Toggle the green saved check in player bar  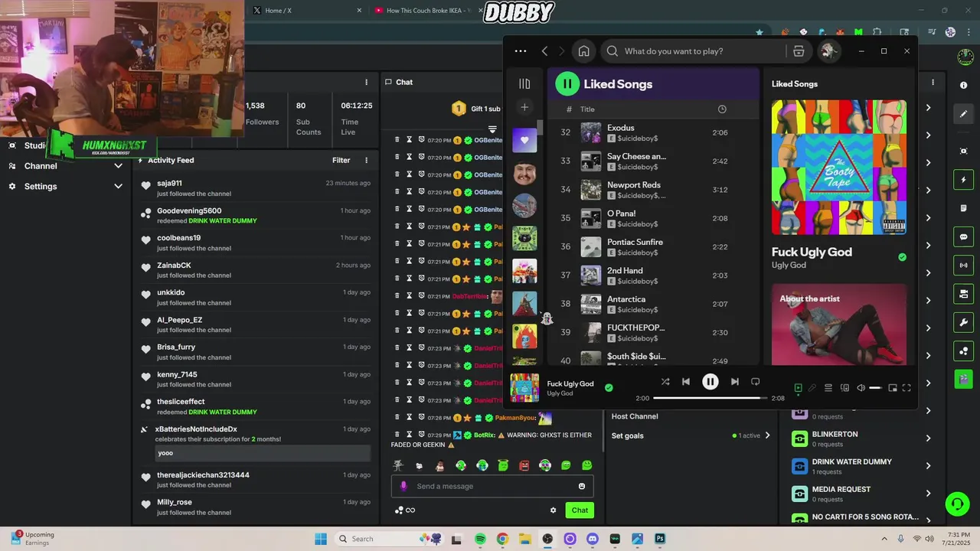pos(609,388)
